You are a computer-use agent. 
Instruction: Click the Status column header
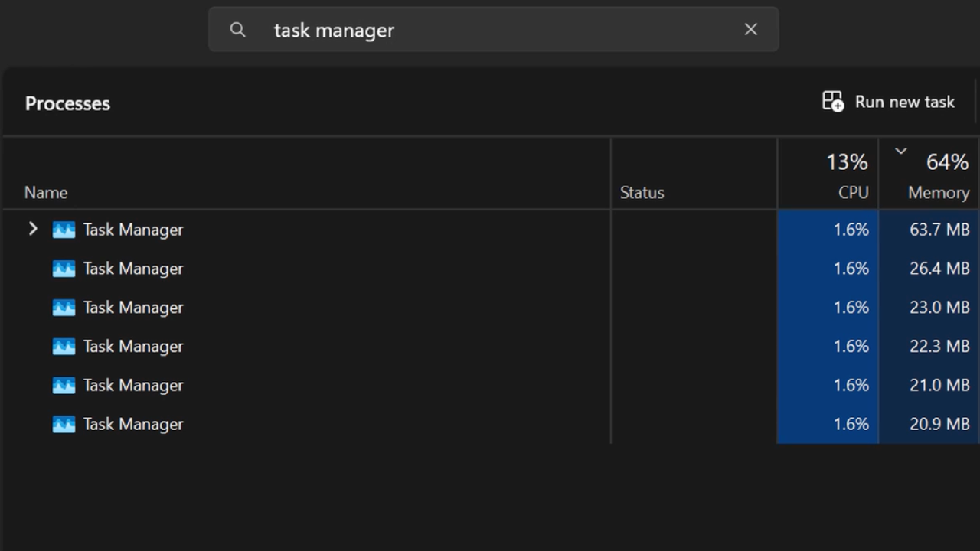click(x=642, y=192)
